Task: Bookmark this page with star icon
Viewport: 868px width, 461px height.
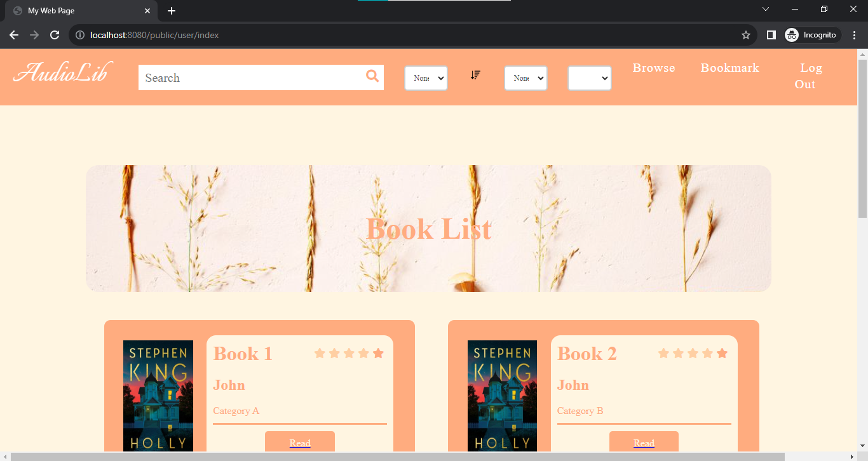Action: 746,35
